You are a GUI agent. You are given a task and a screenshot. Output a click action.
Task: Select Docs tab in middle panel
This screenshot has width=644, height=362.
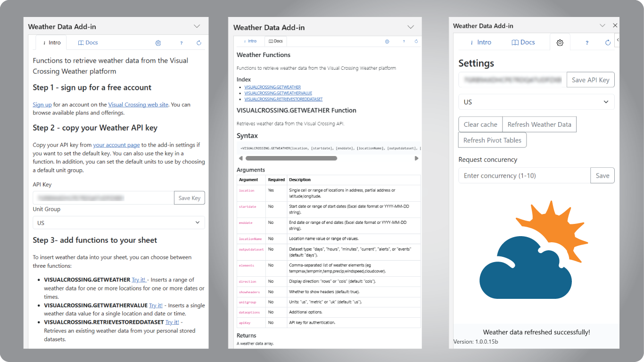point(275,41)
